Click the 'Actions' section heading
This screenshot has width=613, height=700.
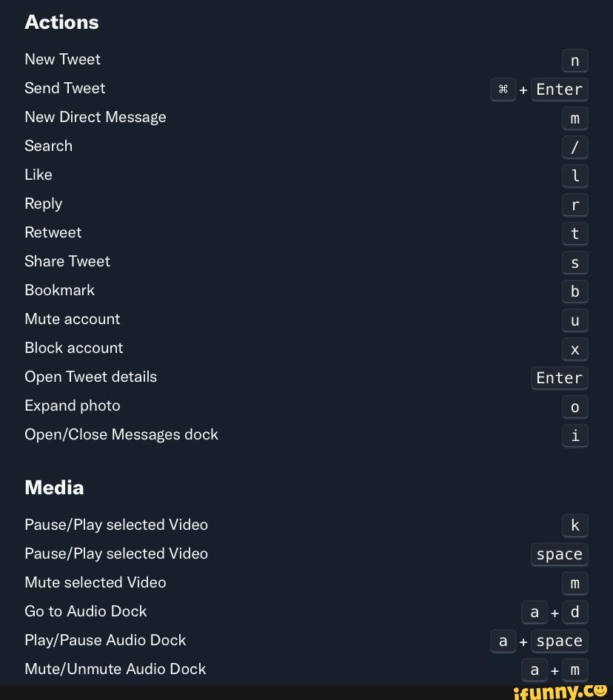[61, 22]
